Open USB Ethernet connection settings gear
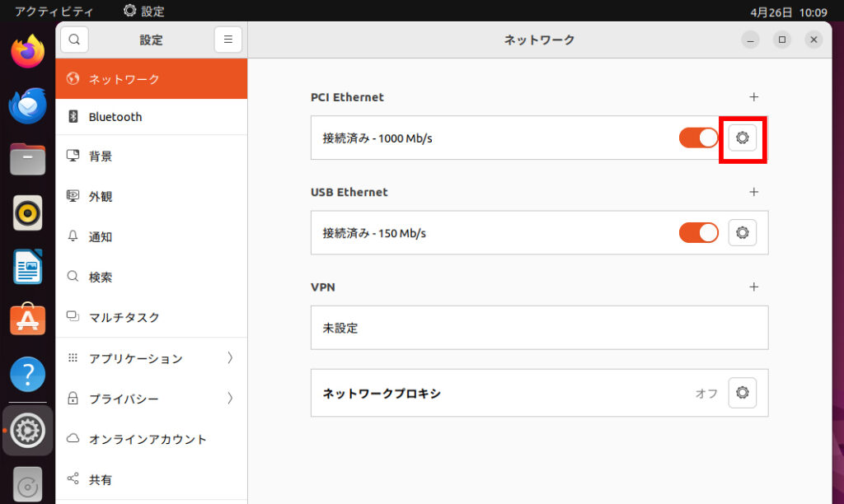844x504 pixels. coord(743,233)
